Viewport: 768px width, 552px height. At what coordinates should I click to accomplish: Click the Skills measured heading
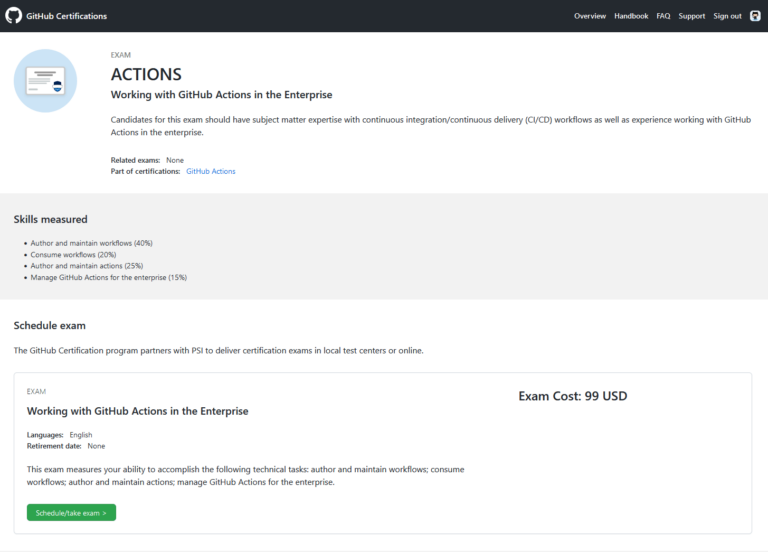(50, 219)
